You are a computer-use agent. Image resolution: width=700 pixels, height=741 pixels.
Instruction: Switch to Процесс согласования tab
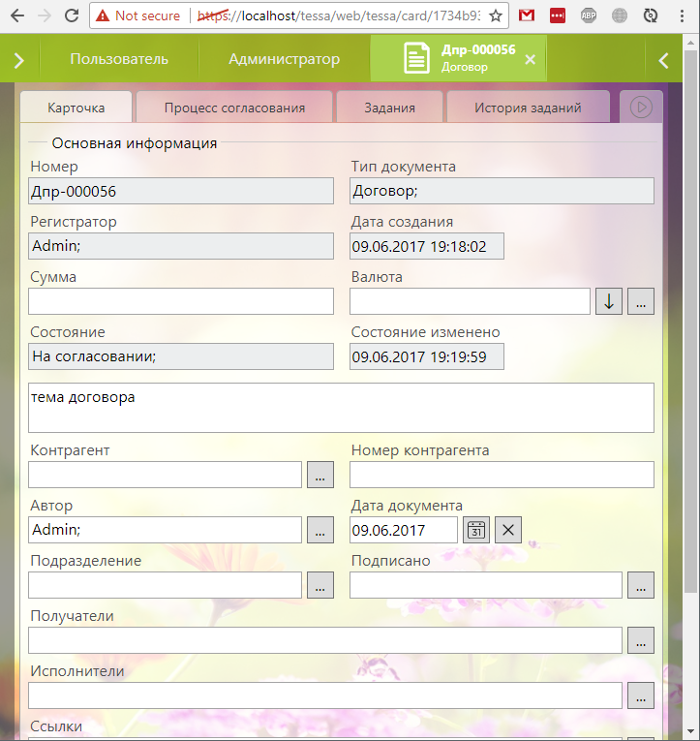click(234, 108)
